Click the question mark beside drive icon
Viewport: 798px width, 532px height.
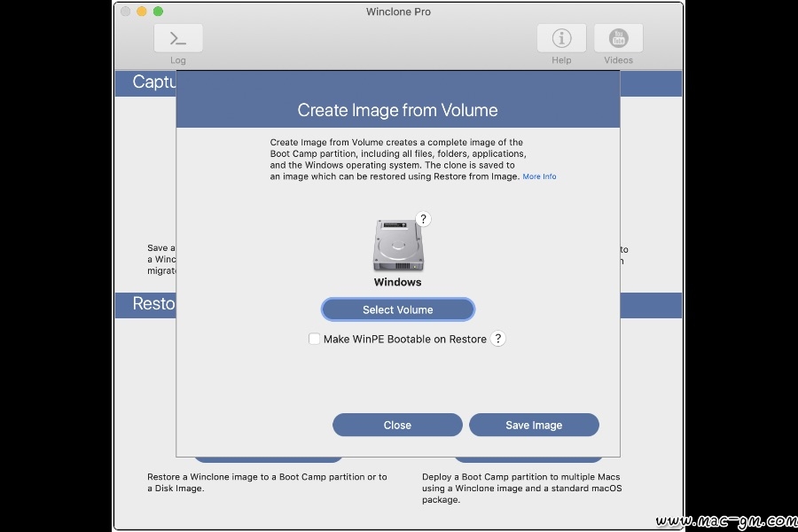(x=423, y=219)
